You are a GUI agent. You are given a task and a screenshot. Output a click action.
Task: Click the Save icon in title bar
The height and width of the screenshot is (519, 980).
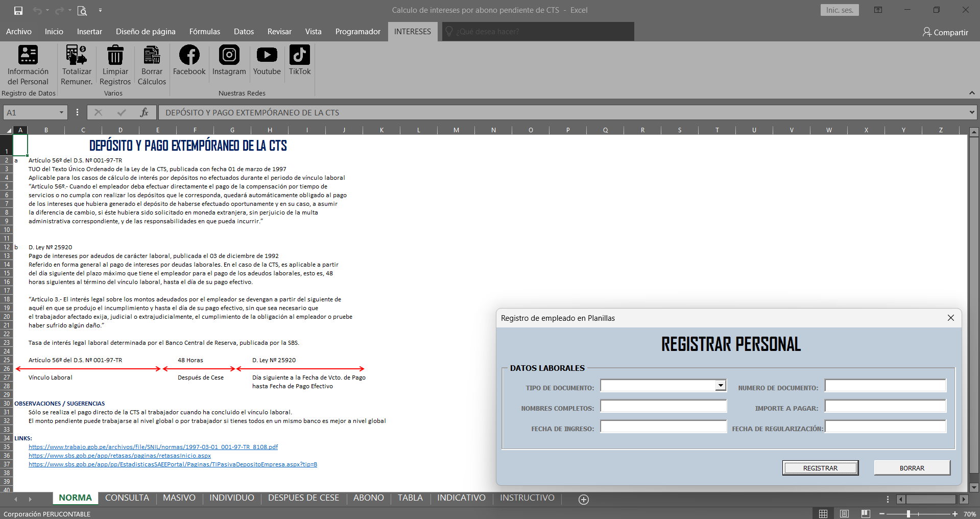click(x=18, y=10)
